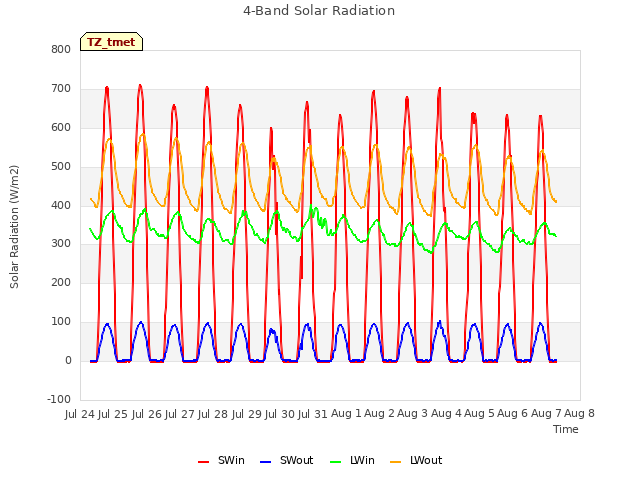Viewport: 640px width, 480px height.
Task: Click the LWout legend entry
Action: point(416,460)
